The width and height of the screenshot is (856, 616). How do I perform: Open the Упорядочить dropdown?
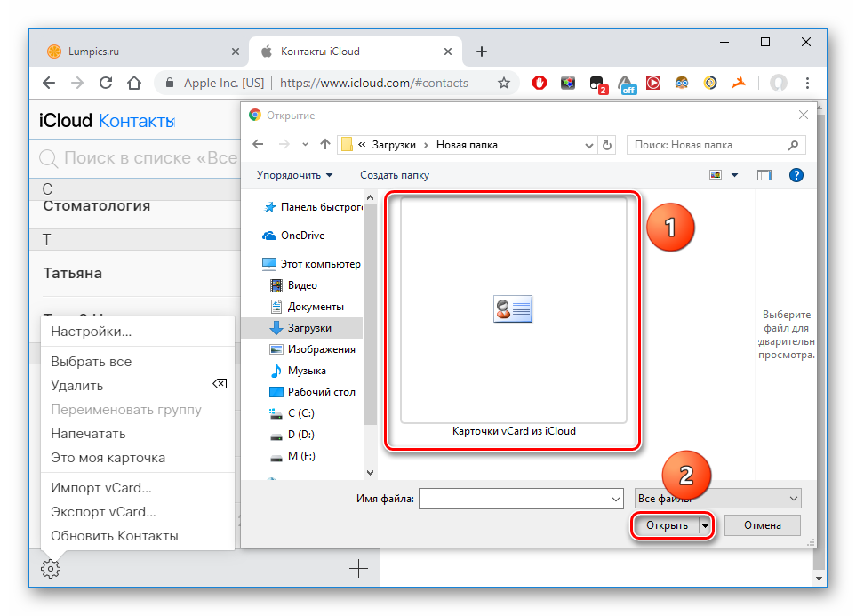click(295, 175)
